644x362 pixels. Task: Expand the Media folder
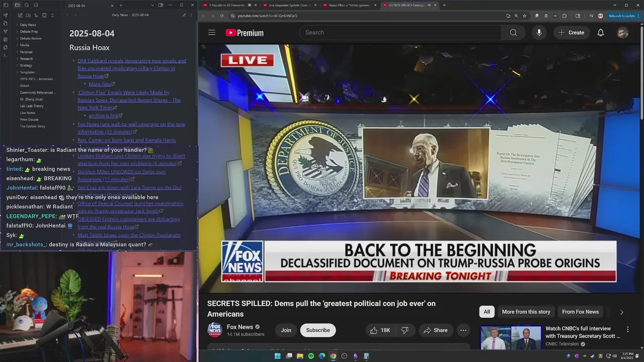coord(24,45)
